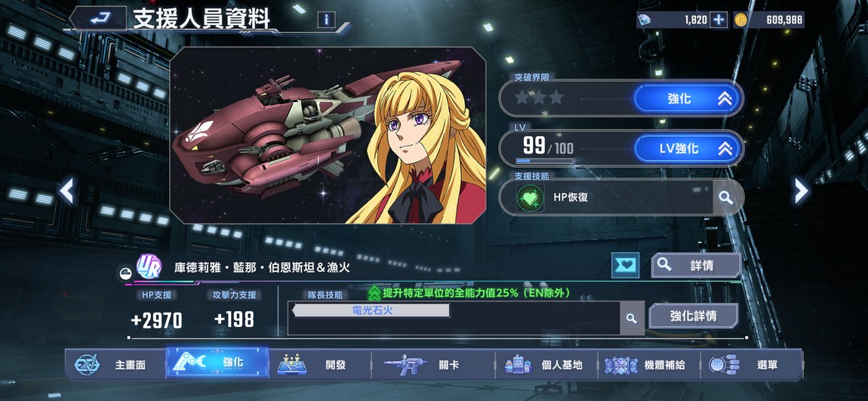The height and width of the screenshot is (401, 868).
Task: Toggle the small round attribute icon left of UR
Action: pyautogui.click(x=125, y=273)
